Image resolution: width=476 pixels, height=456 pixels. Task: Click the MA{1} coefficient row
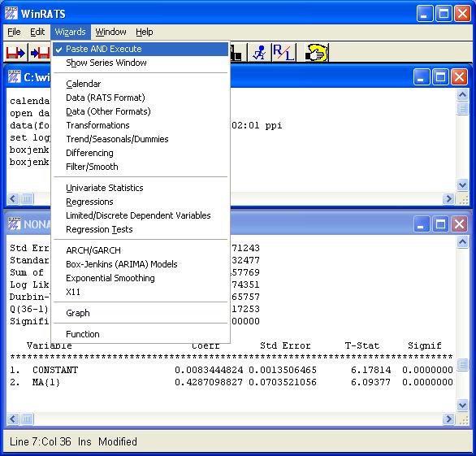click(232, 382)
